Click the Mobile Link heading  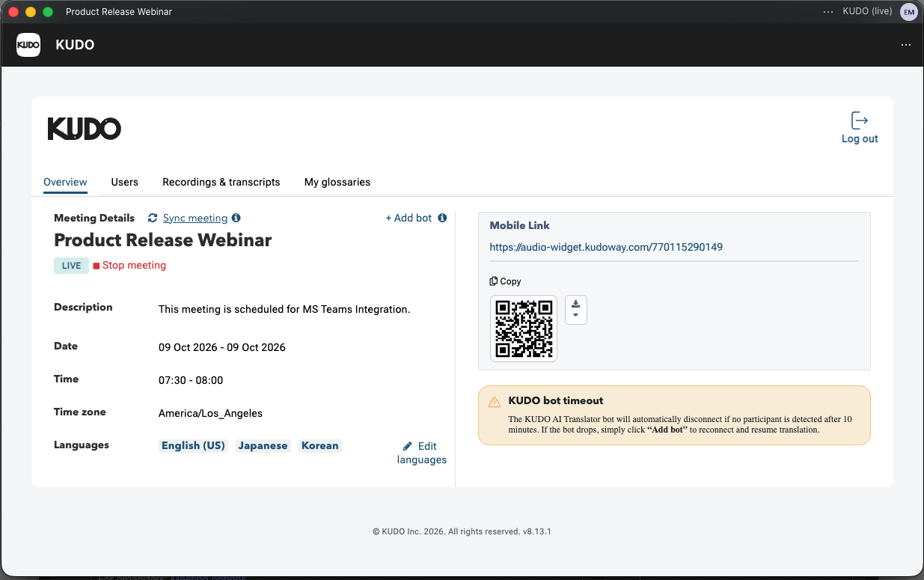(520, 225)
